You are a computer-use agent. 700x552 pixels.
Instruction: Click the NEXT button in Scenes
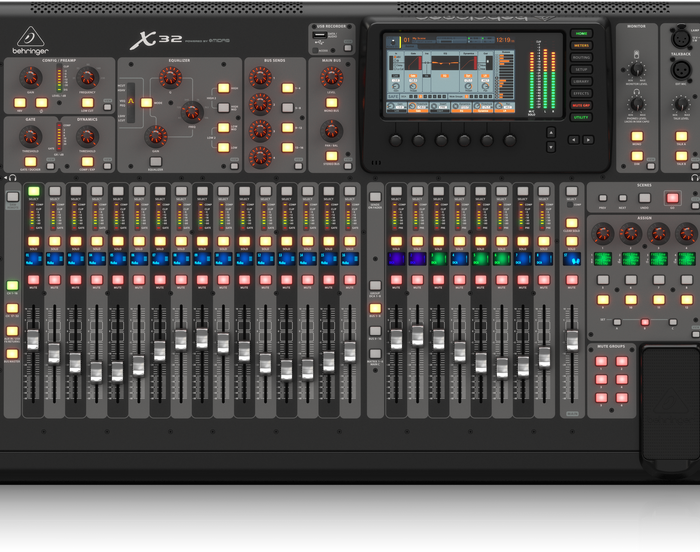click(x=623, y=198)
